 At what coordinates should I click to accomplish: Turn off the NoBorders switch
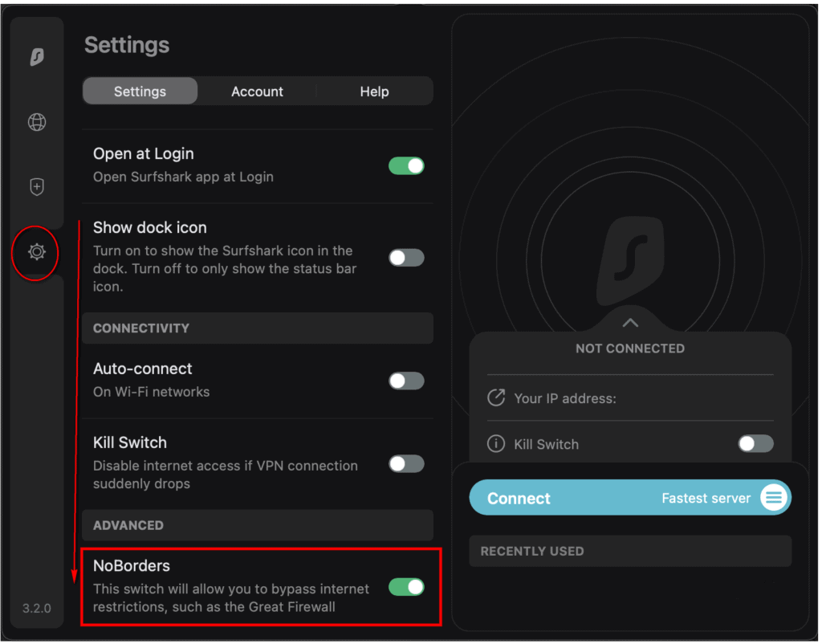point(406,587)
